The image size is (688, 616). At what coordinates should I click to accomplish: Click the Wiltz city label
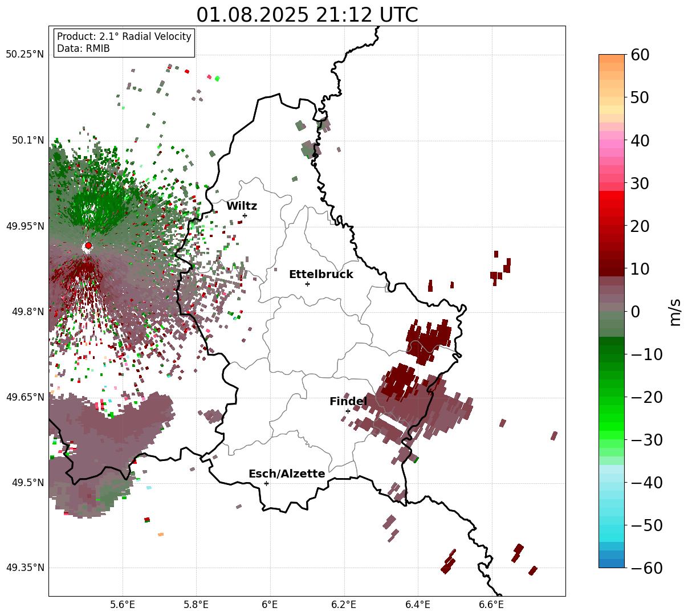click(x=242, y=206)
